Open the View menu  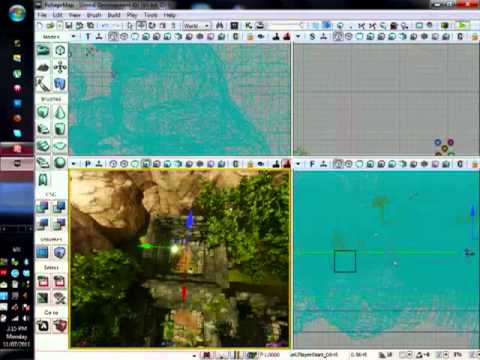click(x=75, y=15)
